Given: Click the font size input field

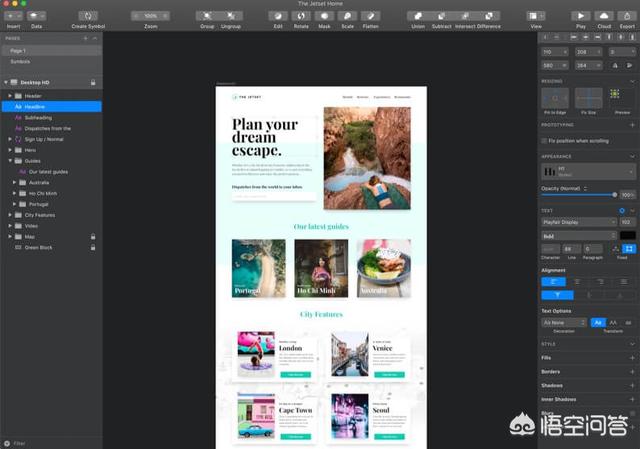Looking at the screenshot, I should tap(628, 222).
